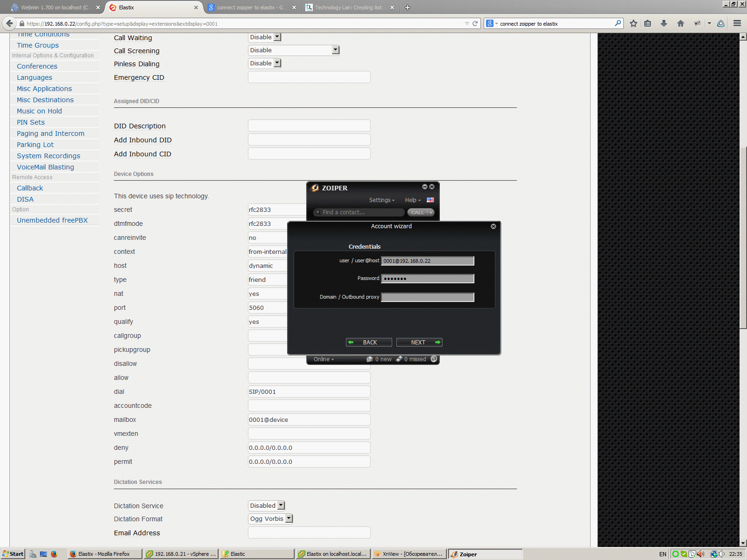Click the Zoiper 0 new messages icon
This screenshot has width=747, height=560.
pos(370,359)
